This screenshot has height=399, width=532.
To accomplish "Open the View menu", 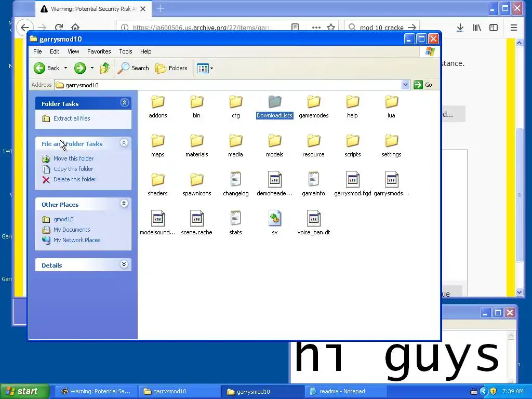I will tap(73, 51).
